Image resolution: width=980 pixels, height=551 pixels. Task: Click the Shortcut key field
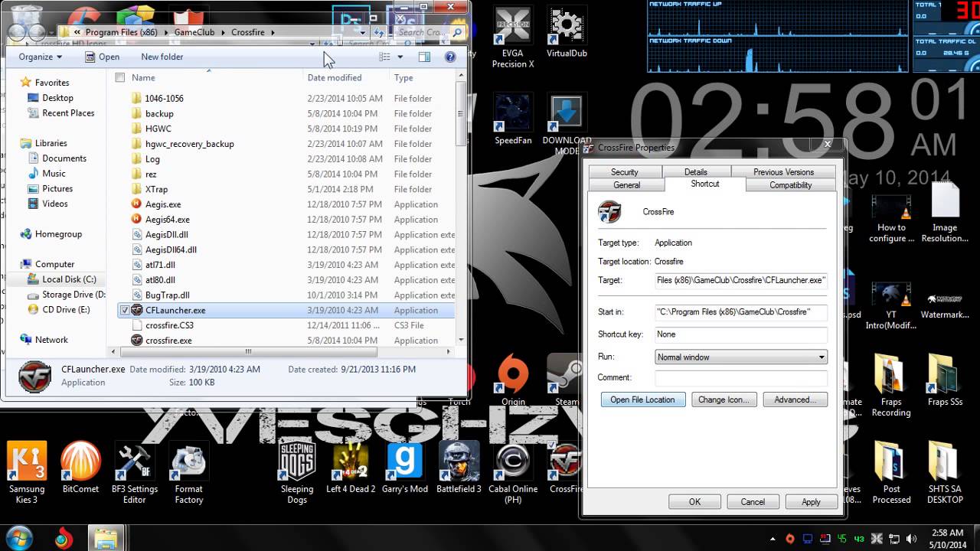coord(741,334)
